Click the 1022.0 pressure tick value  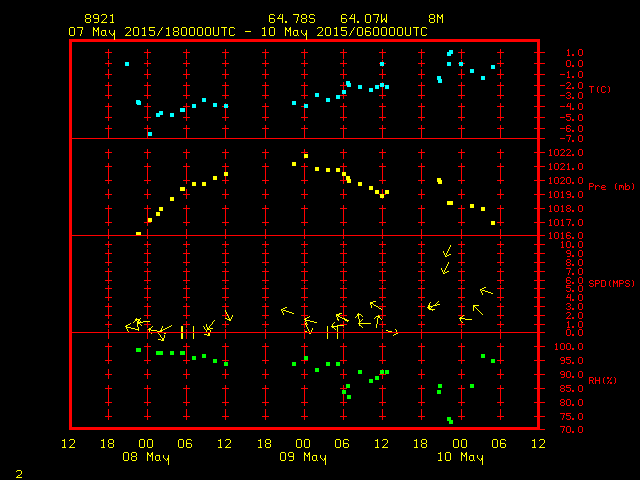[565, 152]
